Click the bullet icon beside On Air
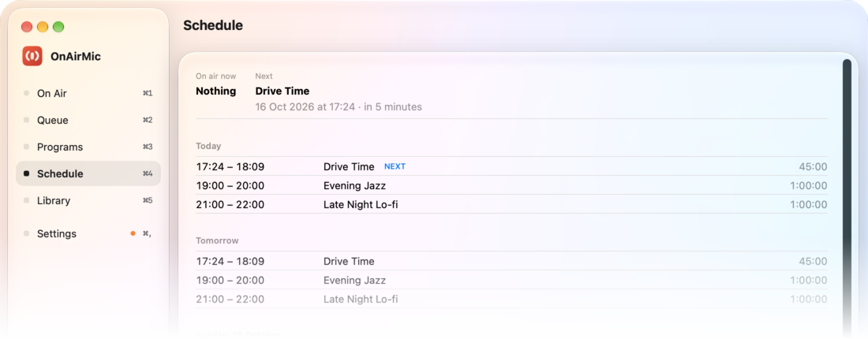Viewport: 868px width, 339px height. pos(27,94)
